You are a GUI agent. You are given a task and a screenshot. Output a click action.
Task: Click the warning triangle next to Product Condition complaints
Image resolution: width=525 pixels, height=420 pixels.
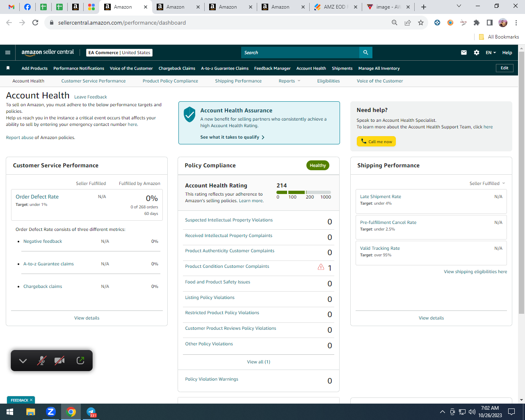pos(321,267)
